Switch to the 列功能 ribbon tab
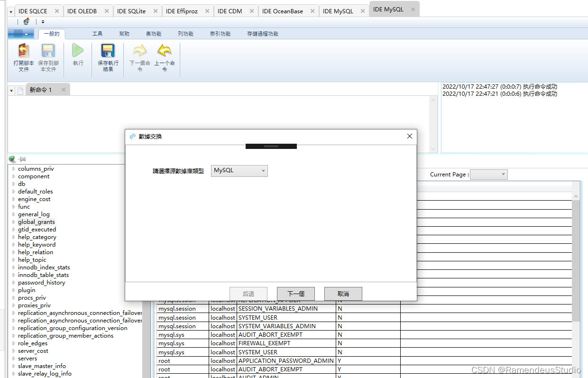Viewport: 588px width, 378px height. (185, 34)
